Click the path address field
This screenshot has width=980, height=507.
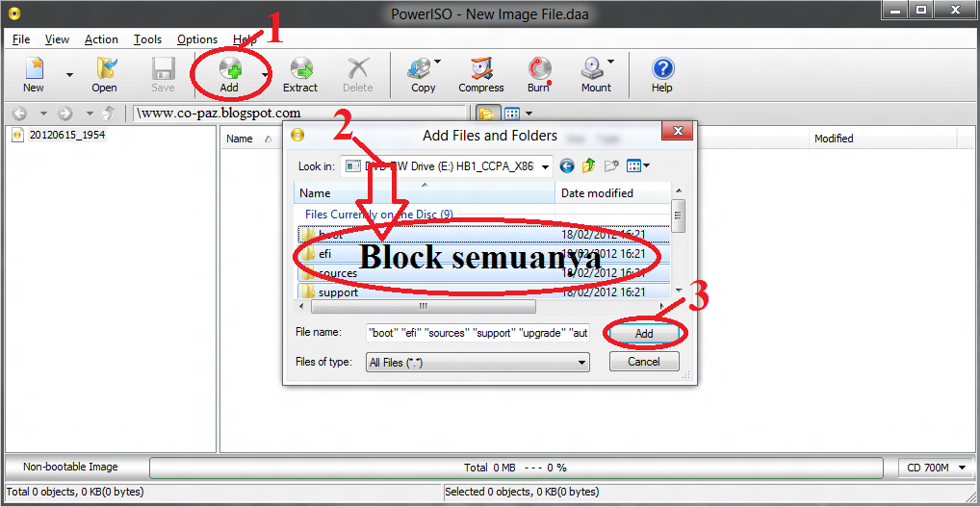point(300,114)
